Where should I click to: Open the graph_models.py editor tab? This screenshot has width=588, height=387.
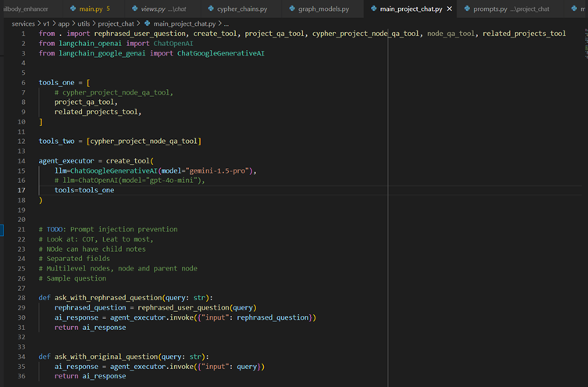[323, 9]
